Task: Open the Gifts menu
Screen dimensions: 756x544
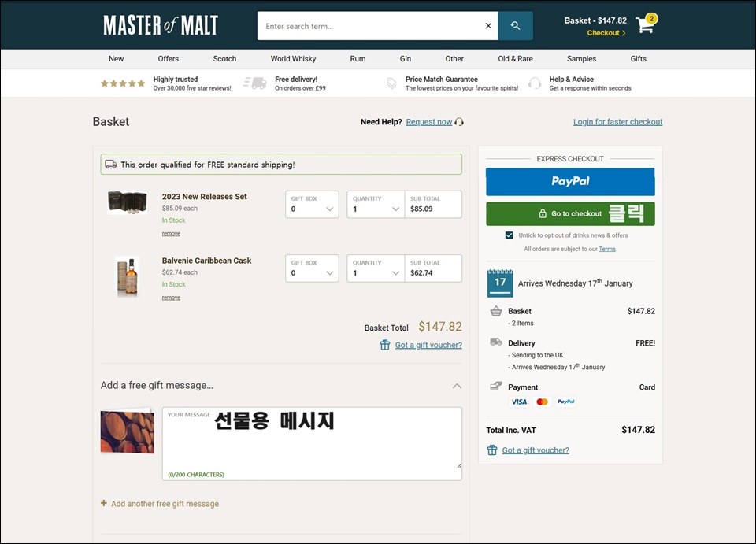Action: (639, 59)
